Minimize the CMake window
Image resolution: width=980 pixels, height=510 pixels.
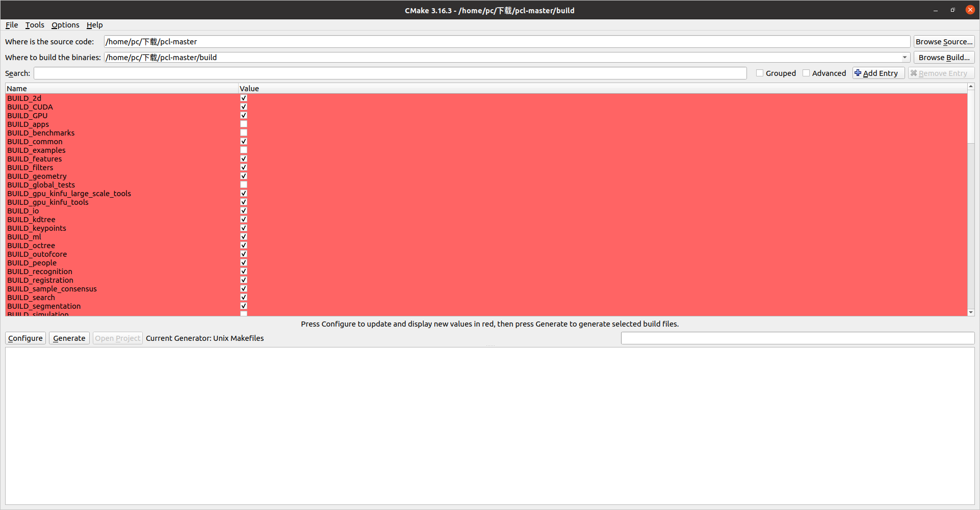point(936,10)
